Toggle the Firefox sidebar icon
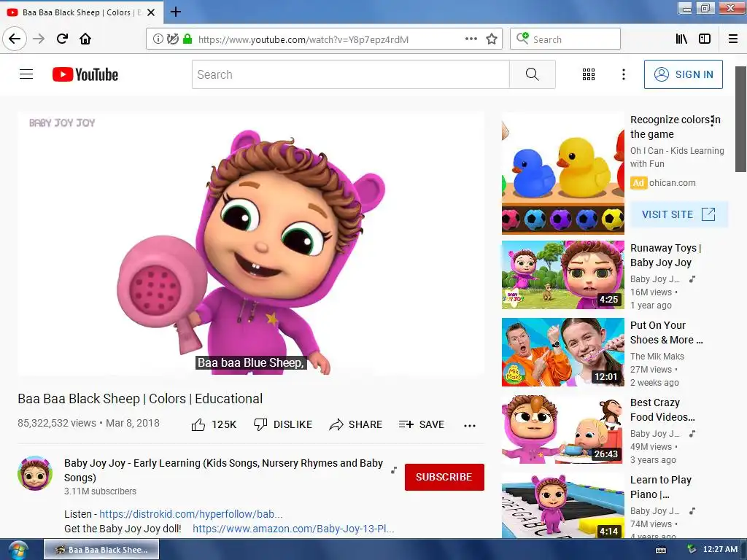 704,39
